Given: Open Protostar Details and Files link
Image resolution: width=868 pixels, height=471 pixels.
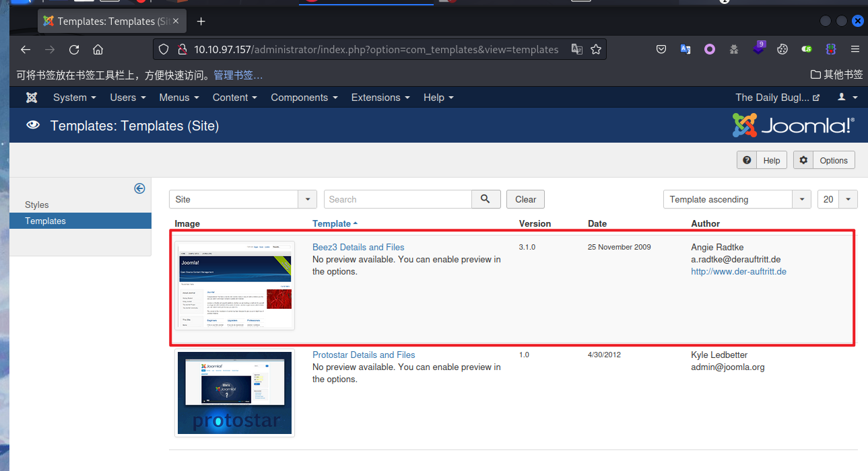Looking at the screenshot, I should [364, 355].
